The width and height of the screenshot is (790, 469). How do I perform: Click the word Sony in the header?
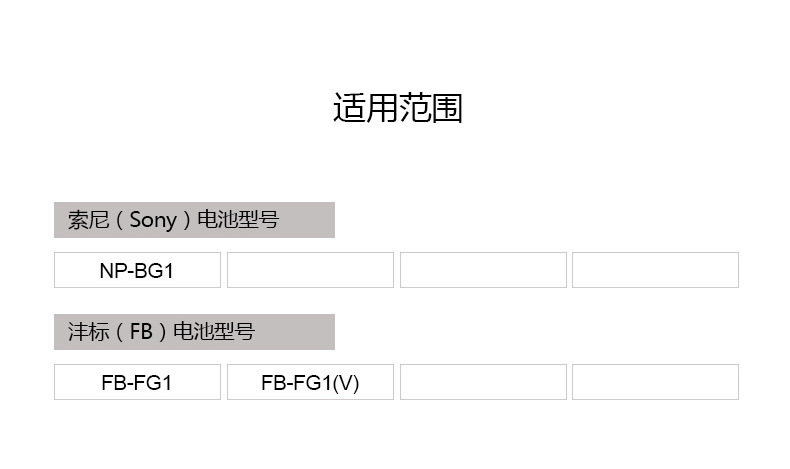tap(153, 220)
